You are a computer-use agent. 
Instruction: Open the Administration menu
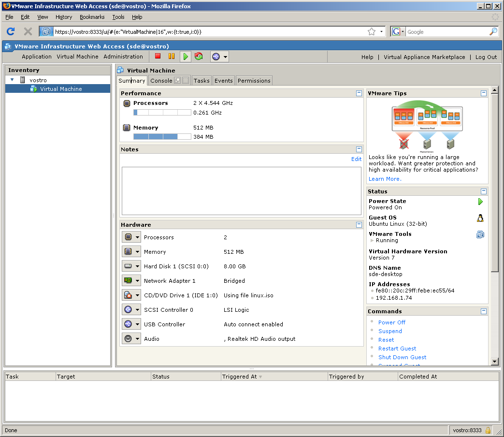[x=123, y=57]
